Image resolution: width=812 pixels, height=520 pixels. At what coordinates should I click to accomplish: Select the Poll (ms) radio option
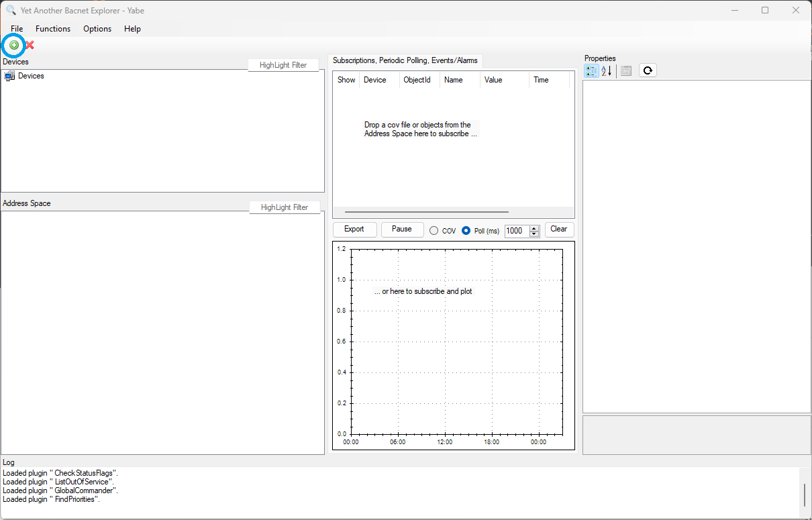click(x=466, y=231)
